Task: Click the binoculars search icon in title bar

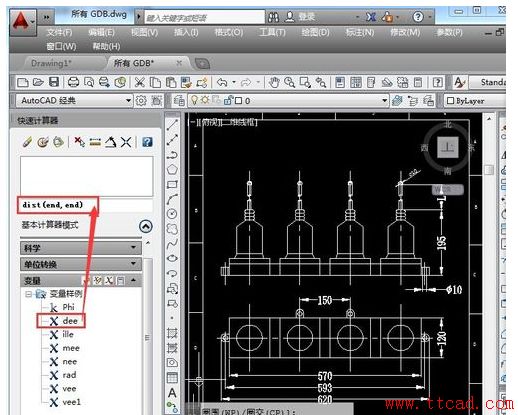Action: tap(273, 17)
